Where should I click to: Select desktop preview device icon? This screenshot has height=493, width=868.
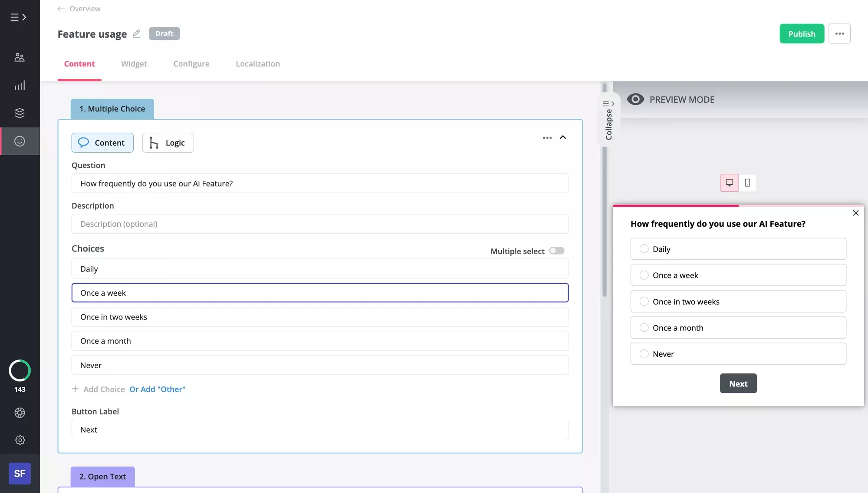point(729,183)
